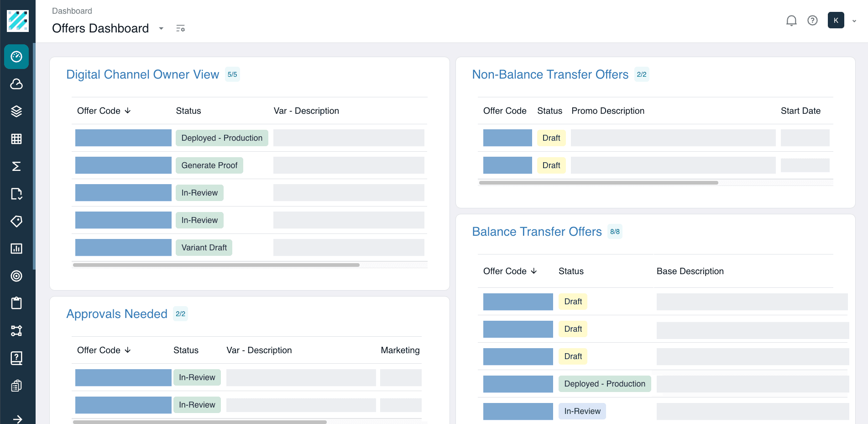The width and height of the screenshot is (868, 424).
Task: Open the Offers Dashboard dropdown arrow
Action: tap(161, 28)
